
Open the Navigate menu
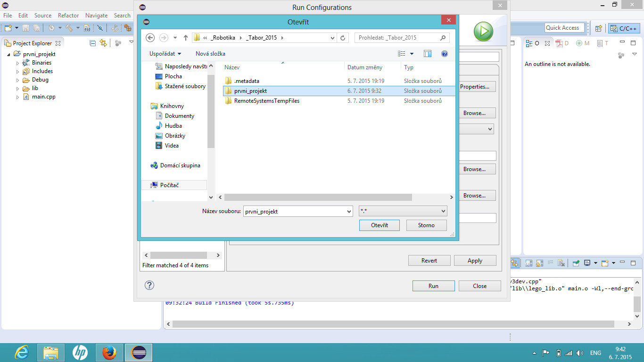click(x=96, y=16)
